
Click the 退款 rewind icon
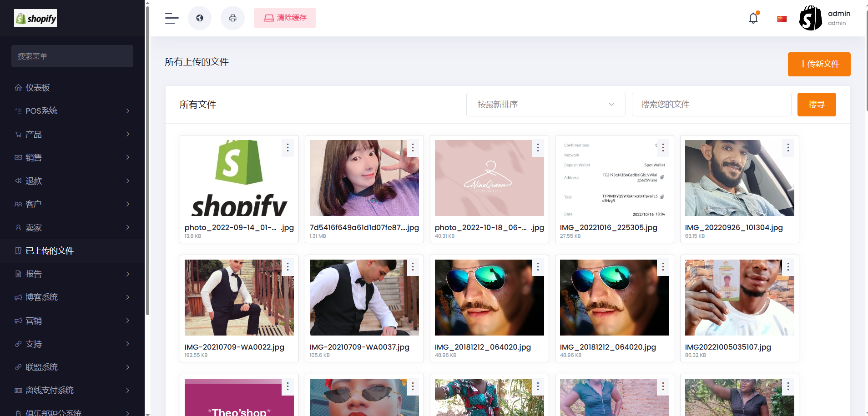[18, 181]
